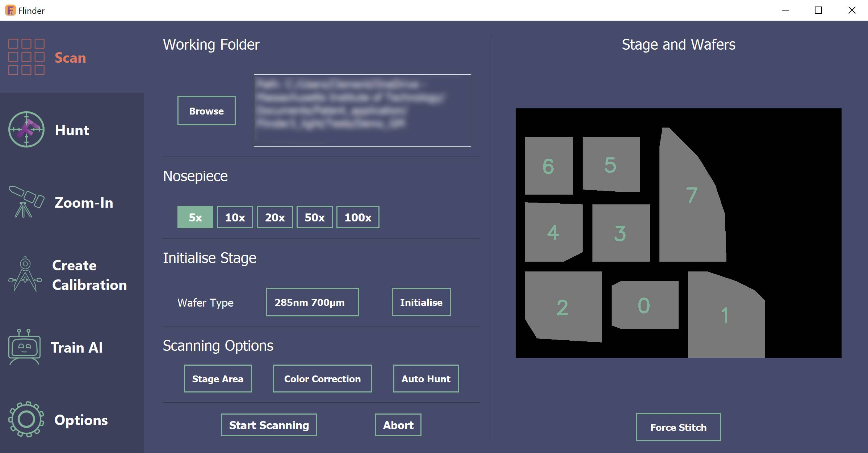The image size is (868, 453).
Task: Select the Scan grid icon in sidebar
Action: click(26, 57)
